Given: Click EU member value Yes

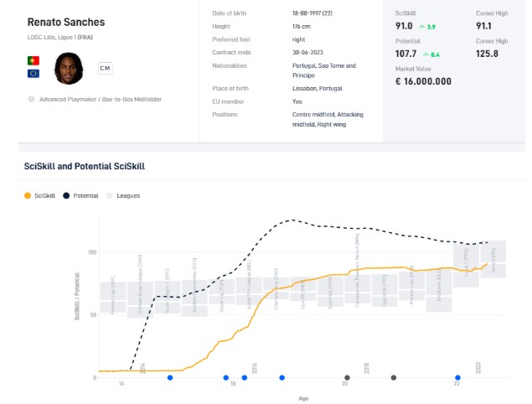Looking at the screenshot, I should [297, 101].
